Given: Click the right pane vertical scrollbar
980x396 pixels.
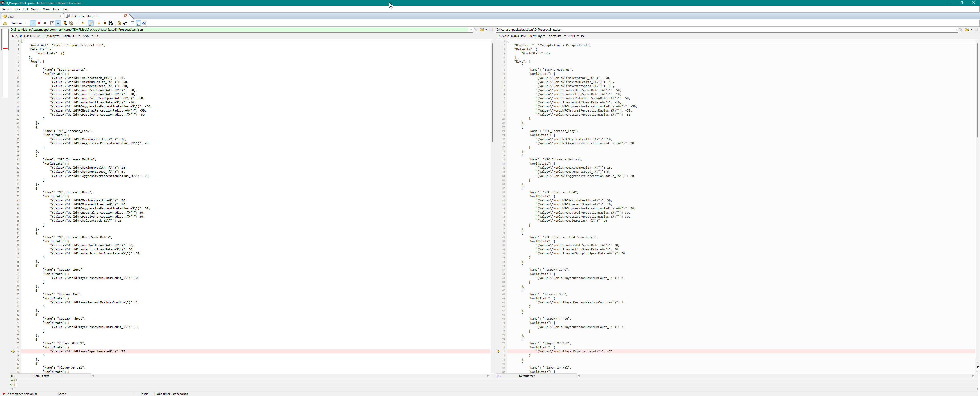Looking at the screenshot, I should [x=977, y=90].
